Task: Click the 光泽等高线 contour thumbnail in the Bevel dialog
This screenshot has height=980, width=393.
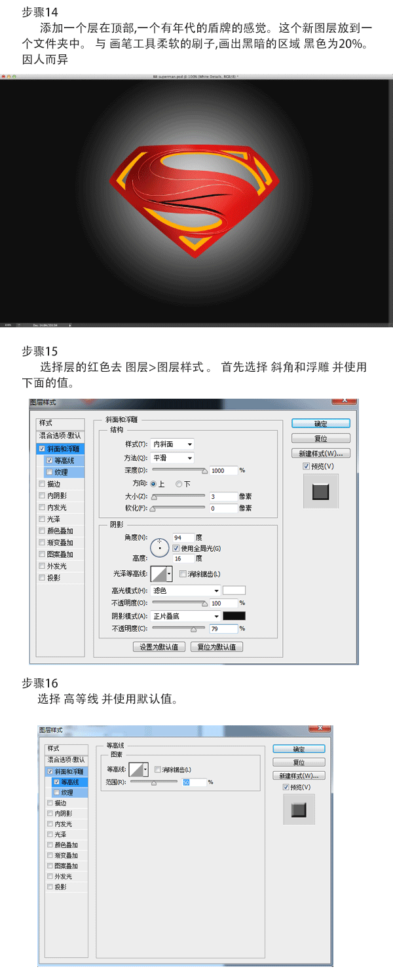Action: click(x=159, y=574)
